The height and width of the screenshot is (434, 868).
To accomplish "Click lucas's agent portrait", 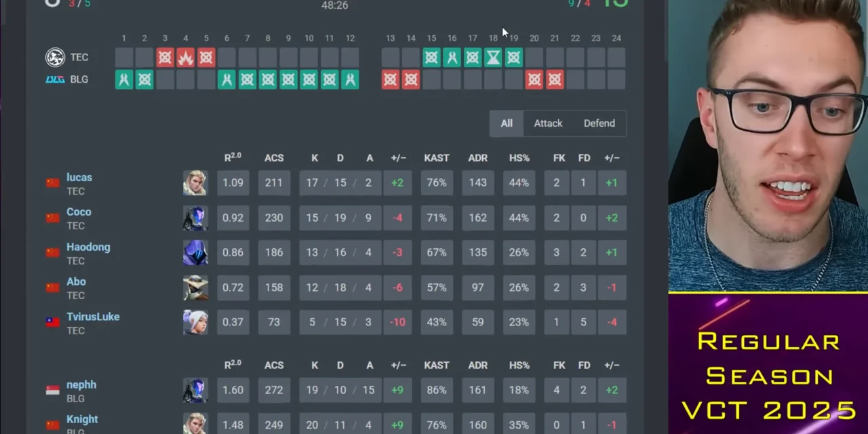I will [x=195, y=183].
